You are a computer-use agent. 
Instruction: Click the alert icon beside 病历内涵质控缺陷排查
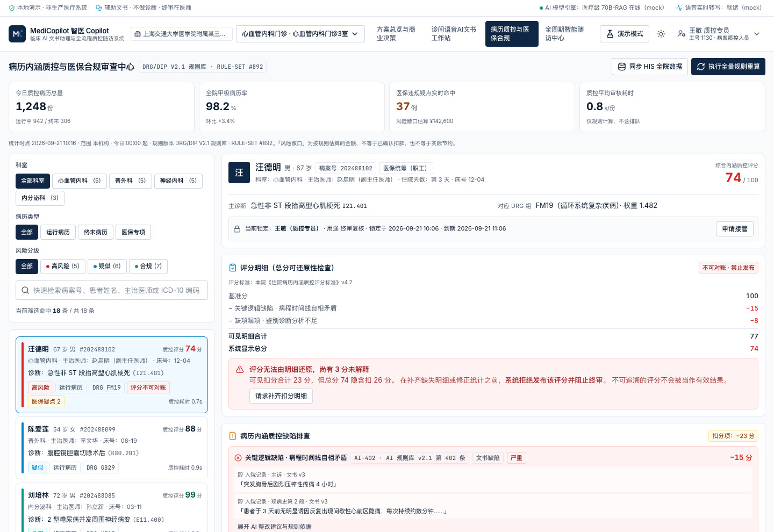point(233,436)
